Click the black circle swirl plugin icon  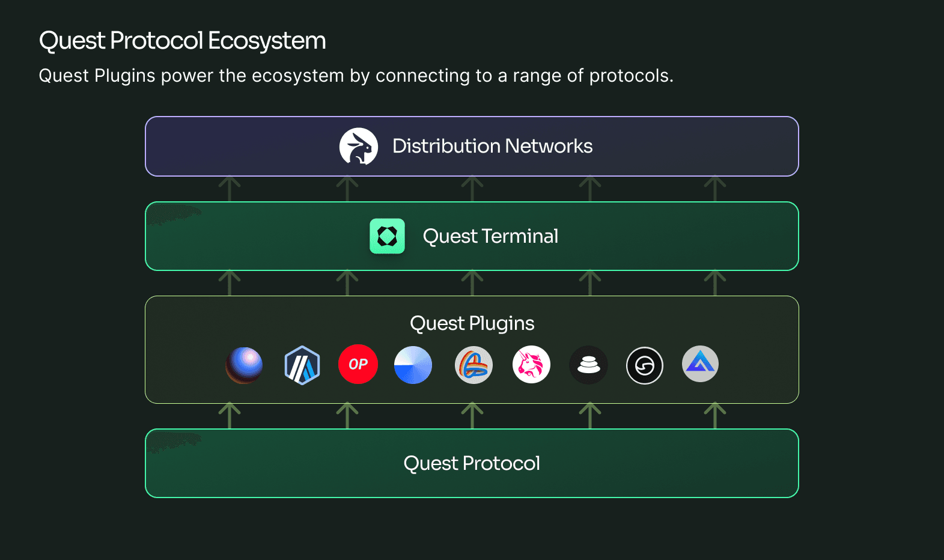coord(645,365)
